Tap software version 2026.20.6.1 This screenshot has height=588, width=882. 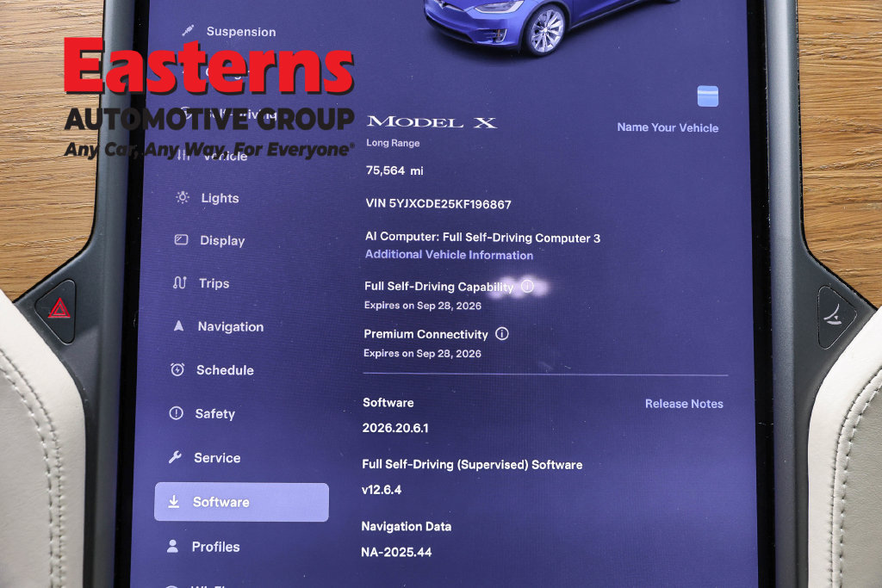[x=395, y=428]
